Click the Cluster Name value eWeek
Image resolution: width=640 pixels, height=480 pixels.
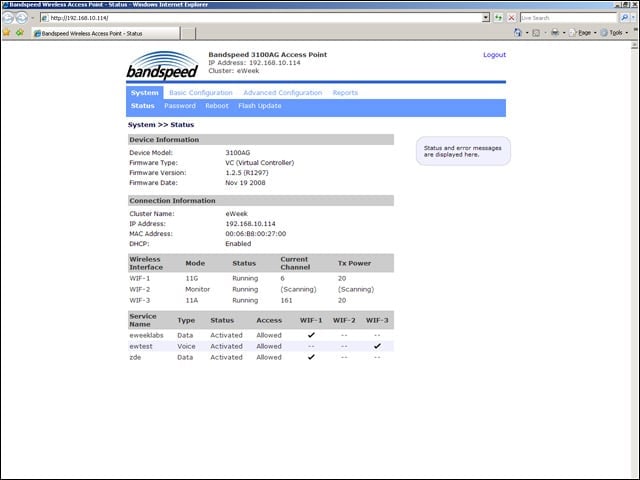click(236, 214)
